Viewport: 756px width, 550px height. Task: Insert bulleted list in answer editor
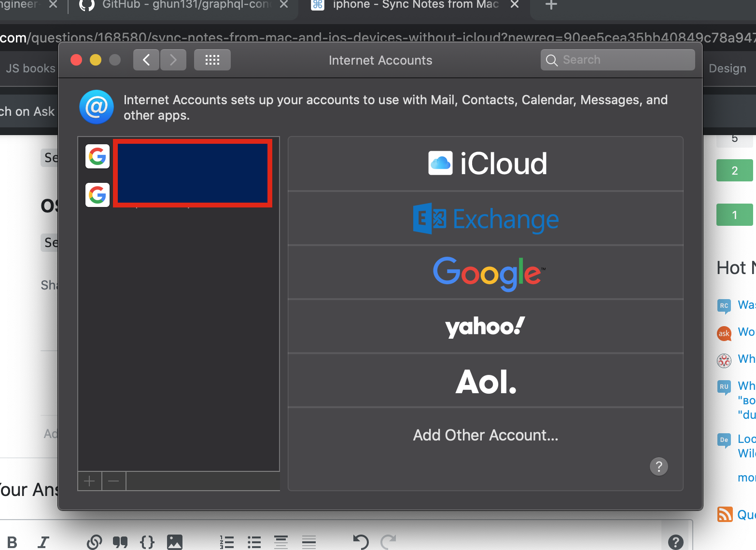[x=254, y=542]
